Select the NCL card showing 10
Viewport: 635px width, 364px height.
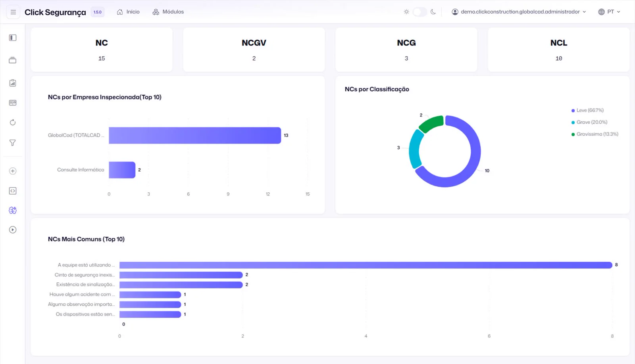(x=559, y=50)
